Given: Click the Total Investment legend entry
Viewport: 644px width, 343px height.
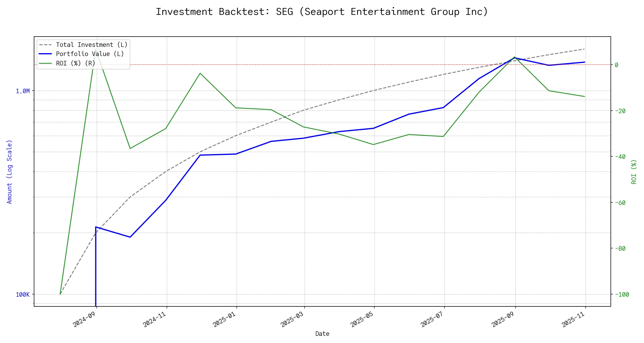Looking at the screenshot, I should [x=92, y=45].
